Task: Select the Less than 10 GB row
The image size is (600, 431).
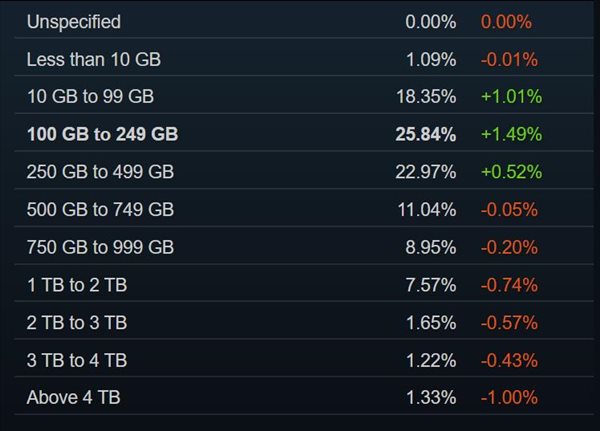Action: 93,60
